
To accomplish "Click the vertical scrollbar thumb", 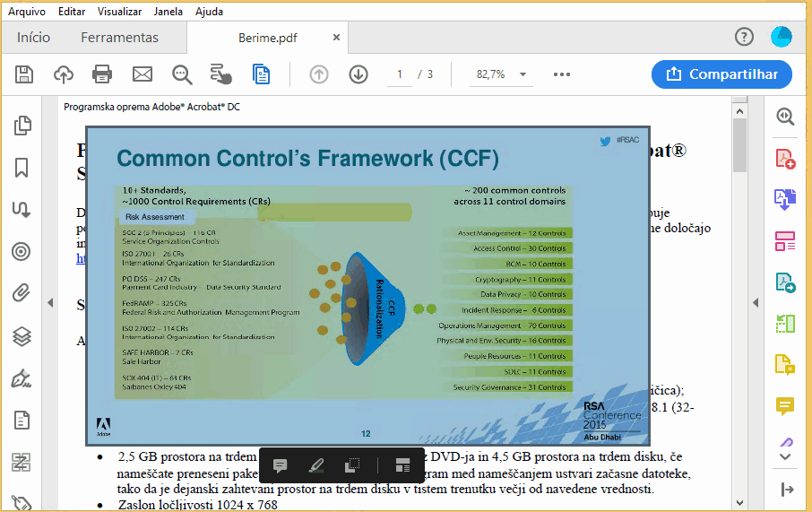I will pyautogui.click(x=739, y=145).
